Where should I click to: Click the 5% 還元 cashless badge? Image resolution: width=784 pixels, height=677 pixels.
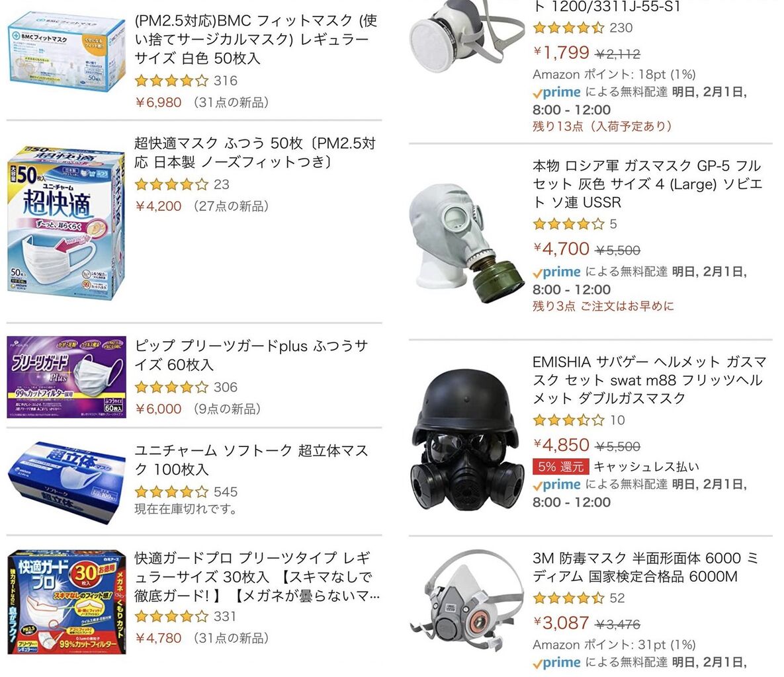[x=560, y=467]
